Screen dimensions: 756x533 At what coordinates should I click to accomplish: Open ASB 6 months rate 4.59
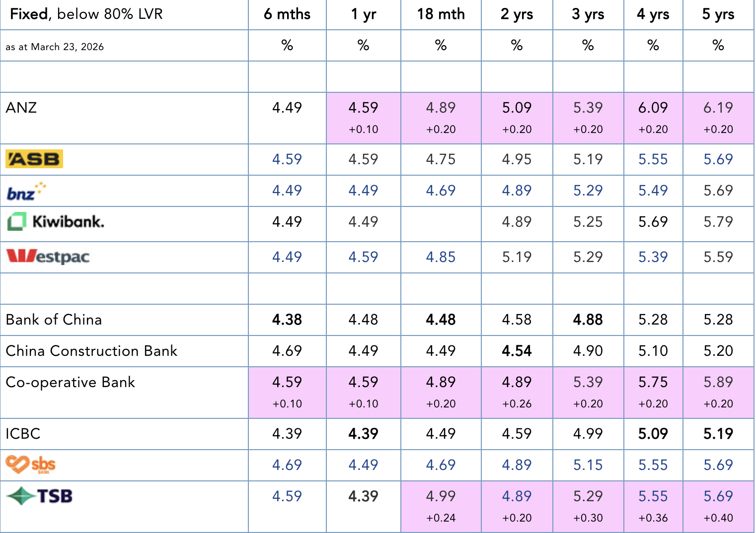coord(287,159)
